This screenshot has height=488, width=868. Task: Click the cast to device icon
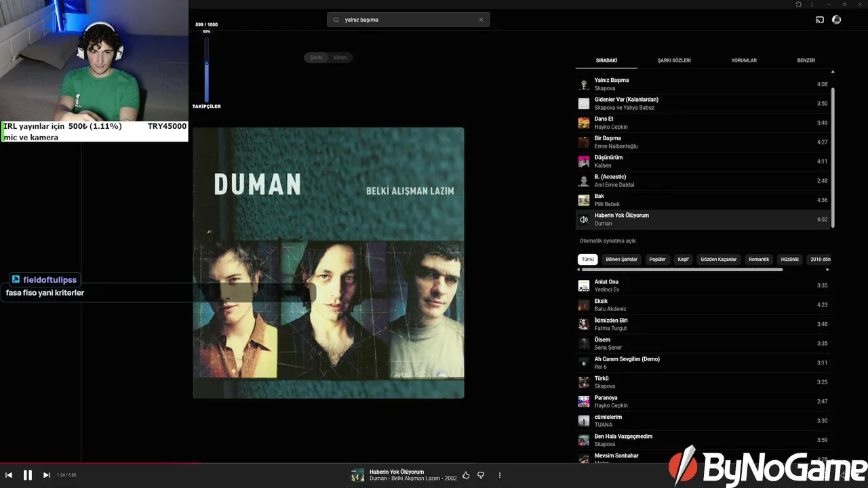pos(820,20)
